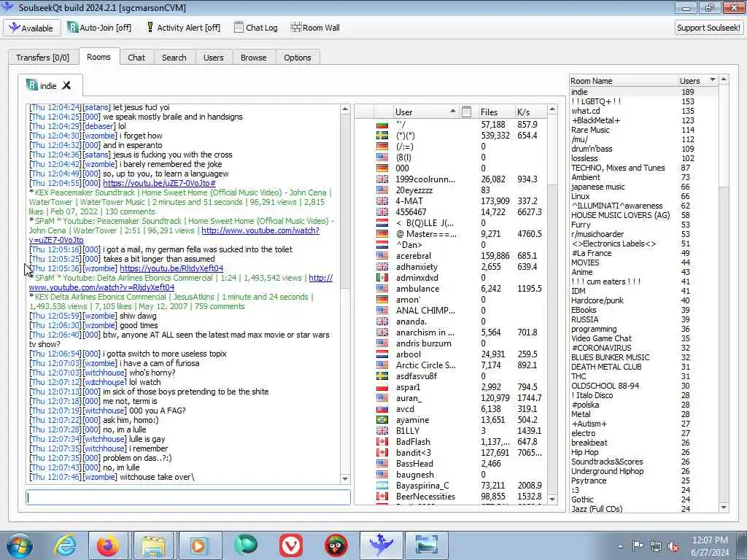Select the Video Game Chat room
The height and width of the screenshot is (560, 747).
pos(644,338)
